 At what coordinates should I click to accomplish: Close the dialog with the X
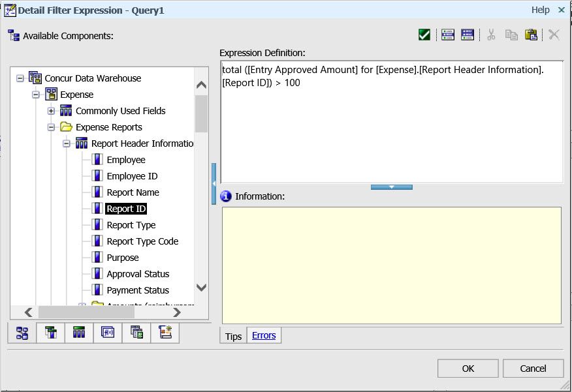click(562, 10)
